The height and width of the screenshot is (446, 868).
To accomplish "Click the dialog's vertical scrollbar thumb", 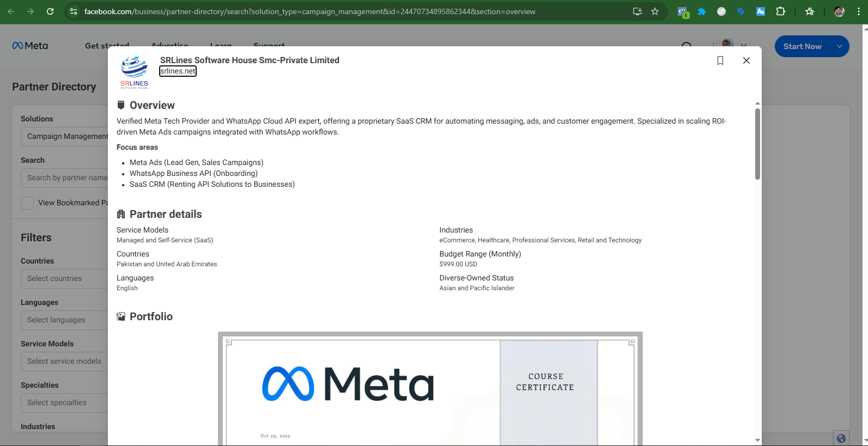I will point(757,144).
